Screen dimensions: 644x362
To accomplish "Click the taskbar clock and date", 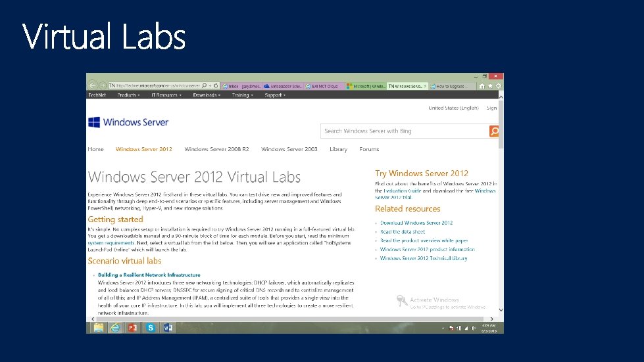I will [489, 328].
